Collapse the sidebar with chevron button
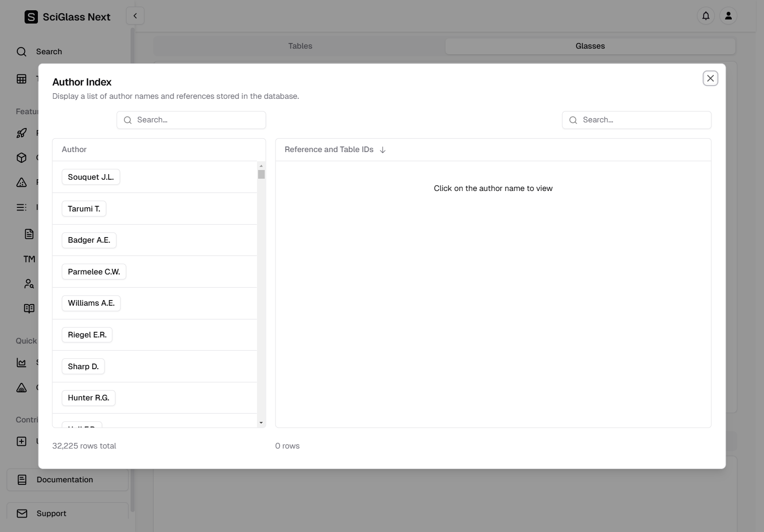Viewport: 764px width, 532px height. click(x=135, y=16)
